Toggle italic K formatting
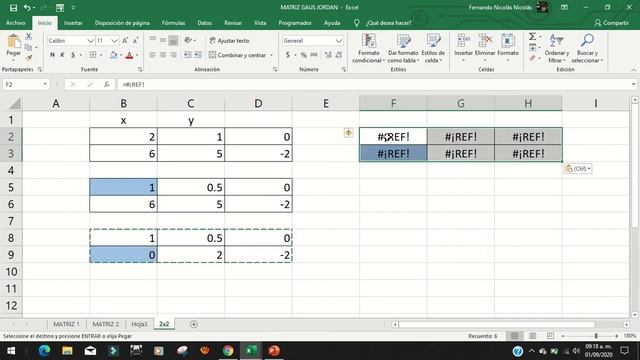 [x=62, y=55]
